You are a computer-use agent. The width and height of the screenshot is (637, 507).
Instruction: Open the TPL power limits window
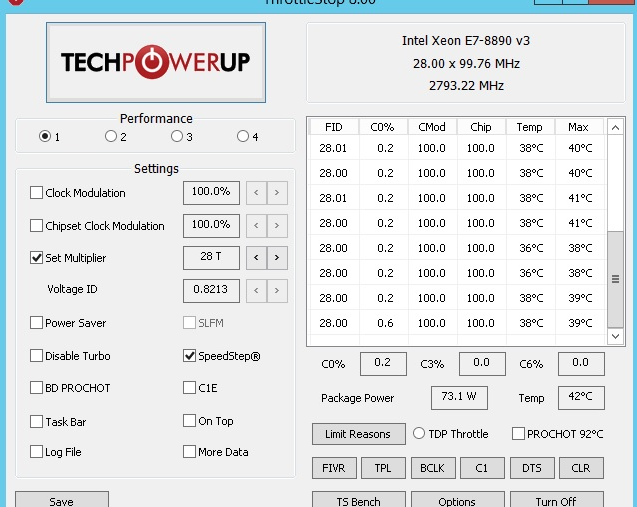[383, 468]
